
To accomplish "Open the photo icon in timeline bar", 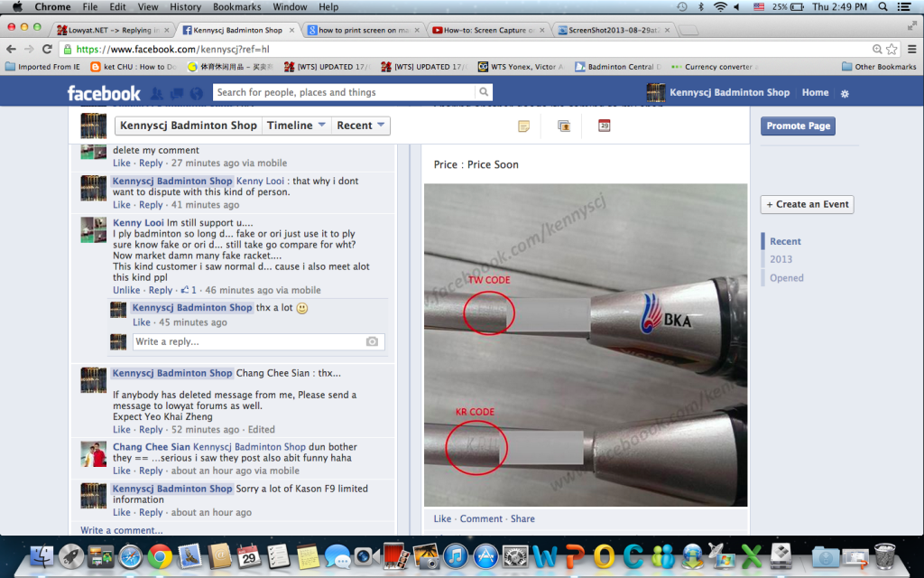I will (564, 126).
